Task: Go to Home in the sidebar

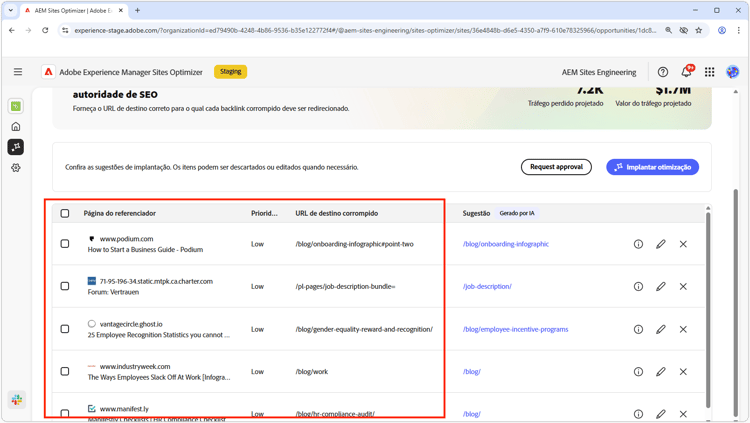Action: tap(16, 127)
